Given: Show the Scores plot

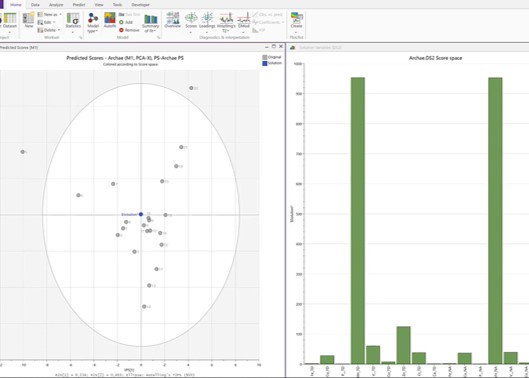Looking at the screenshot, I should pyautogui.click(x=191, y=20).
